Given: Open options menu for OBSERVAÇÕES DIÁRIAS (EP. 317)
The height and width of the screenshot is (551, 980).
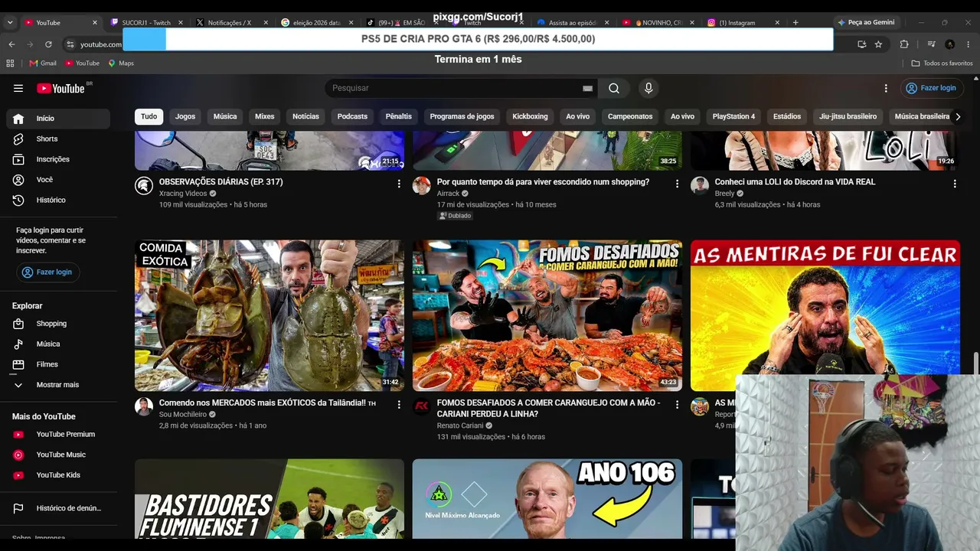Looking at the screenshot, I should [399, 184].
